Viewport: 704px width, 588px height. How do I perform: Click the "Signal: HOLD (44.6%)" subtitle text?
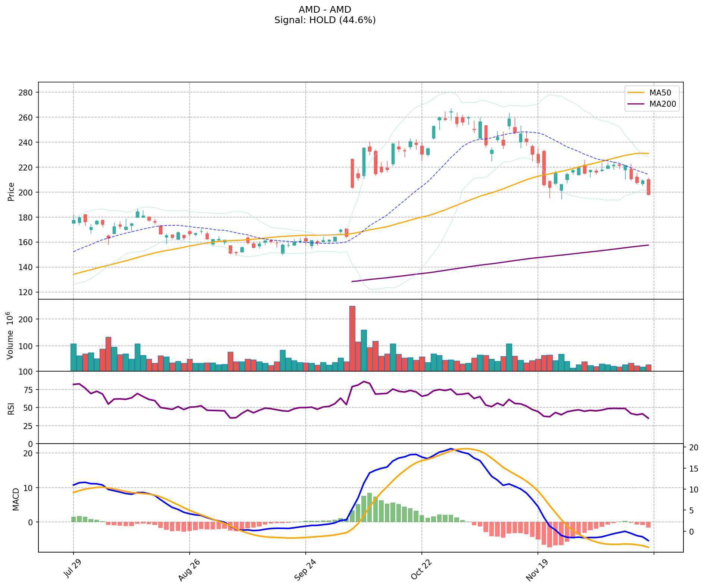tap(325, 20)
